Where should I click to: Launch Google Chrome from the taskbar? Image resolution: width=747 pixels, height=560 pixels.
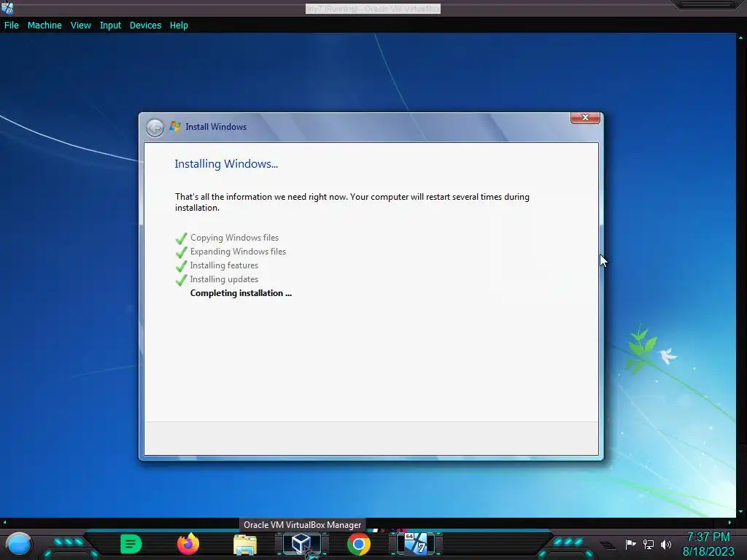click(x=359, y=544)
